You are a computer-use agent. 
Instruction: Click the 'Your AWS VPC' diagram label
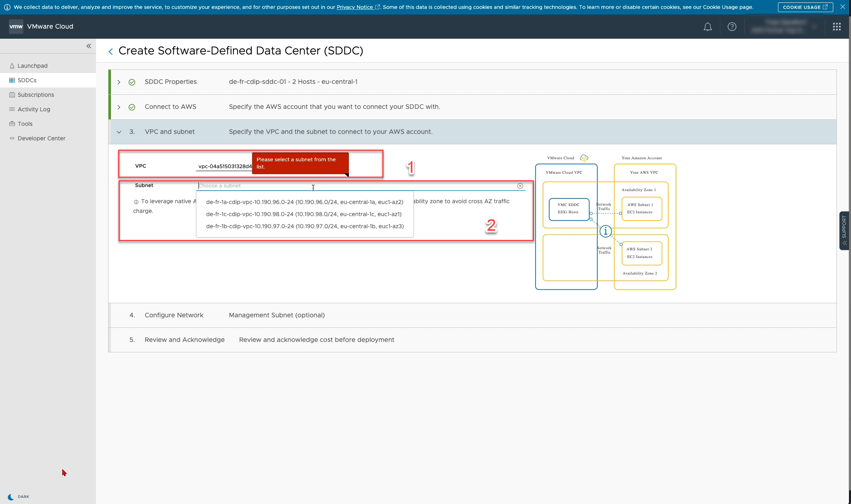644,173
